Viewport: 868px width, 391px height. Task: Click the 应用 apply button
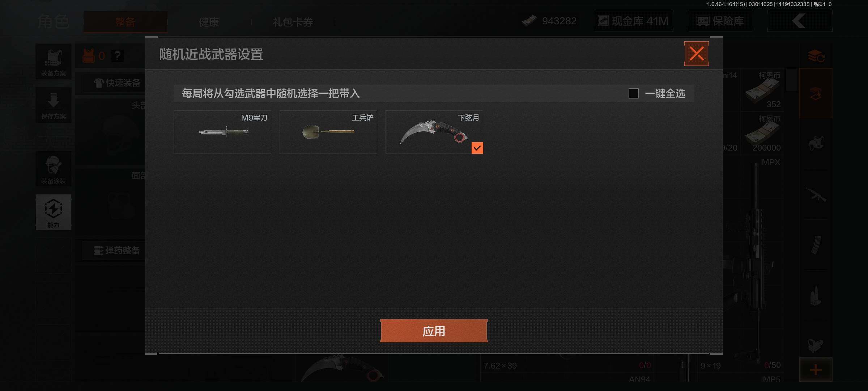(x=434, y=331)
